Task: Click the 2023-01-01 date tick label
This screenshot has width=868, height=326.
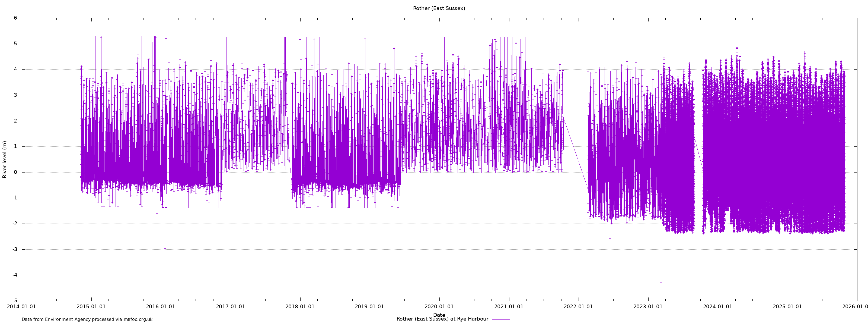Action: pyautogui.click(x=648, y=307)
